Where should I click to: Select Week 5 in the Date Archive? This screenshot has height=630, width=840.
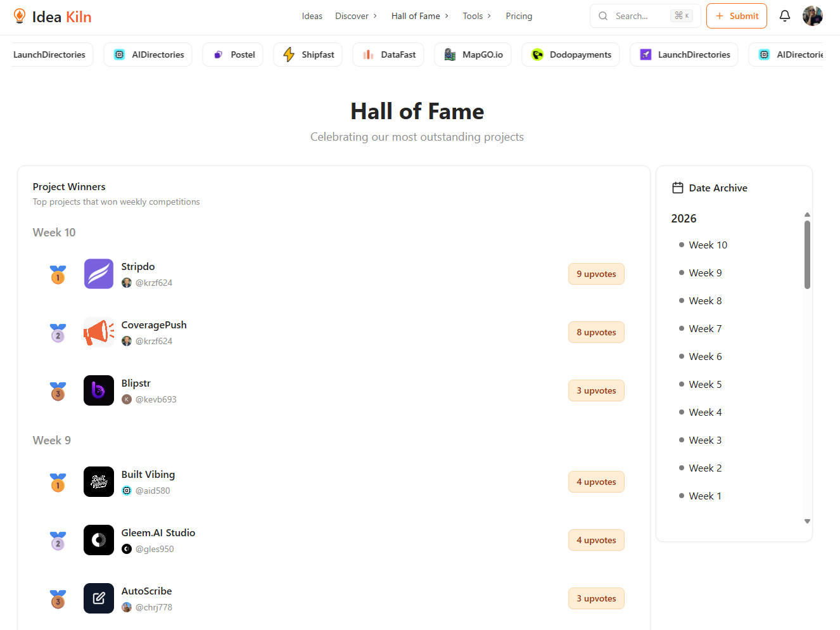click(x=705, y=384)
